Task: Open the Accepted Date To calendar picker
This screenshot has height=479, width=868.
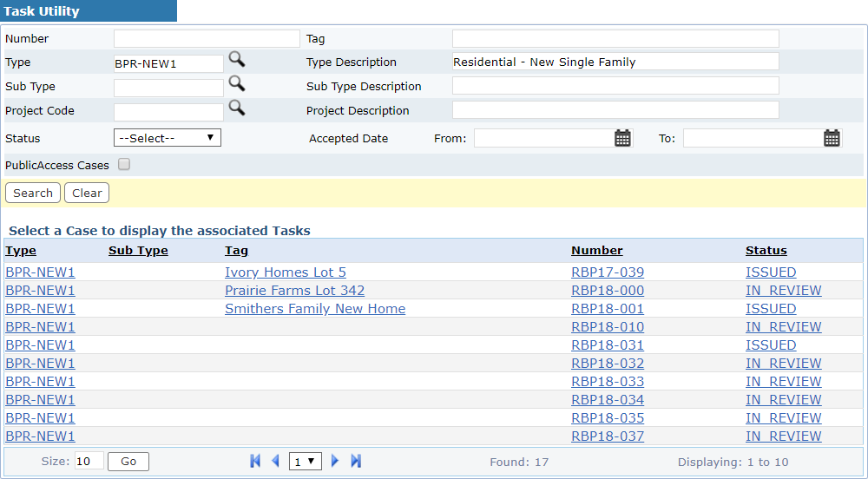Action: coord(832,138)
